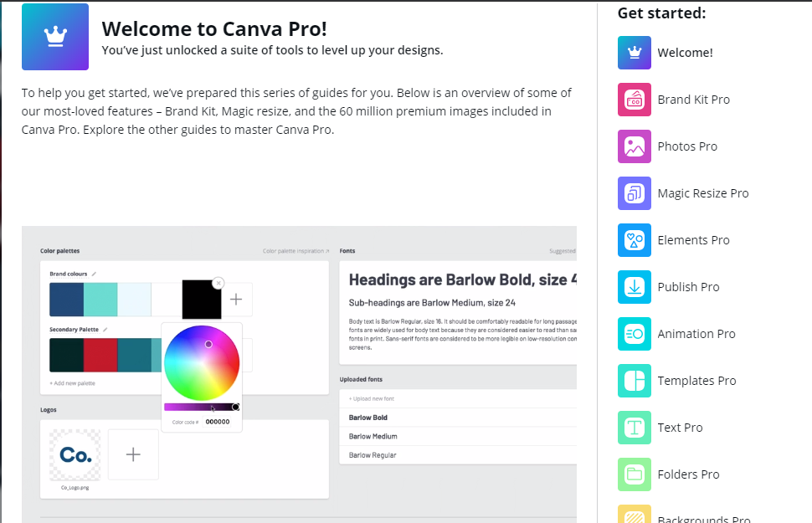
Task: Click the crown icon beside Welcome heading
Action: pos(55,37)
